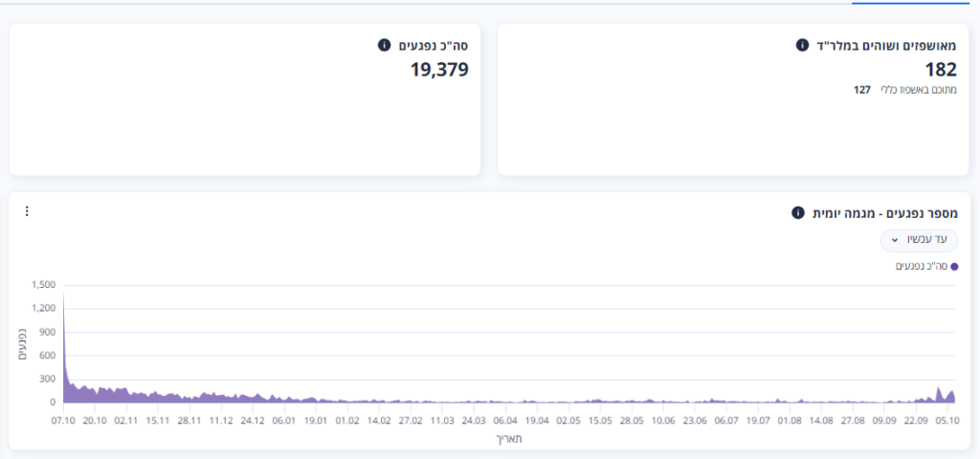
Task: Click the 24.12 date label on chart axis
Action: (253, 421)
